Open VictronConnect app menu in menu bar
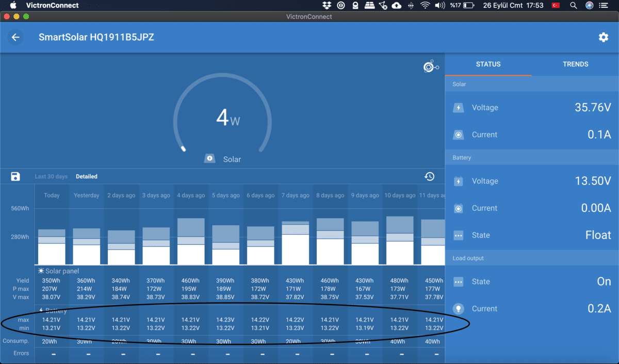Image resolution: width=619 pixels, height=364 pixels. pos(52,5)
